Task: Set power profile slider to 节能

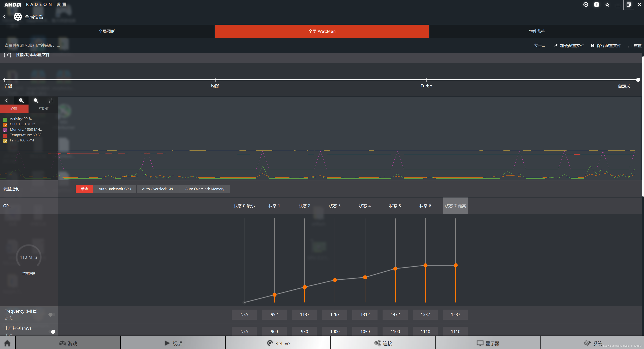Action: coord(4,80)
